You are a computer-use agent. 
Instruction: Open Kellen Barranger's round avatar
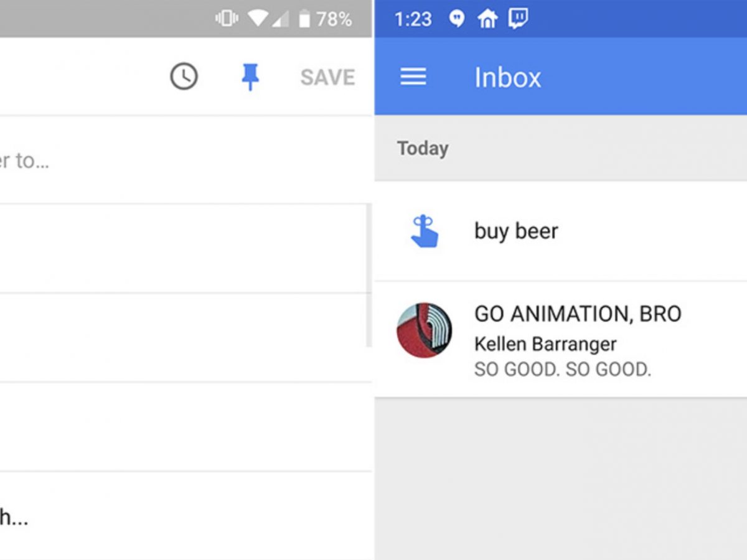[x=425, y=330]
